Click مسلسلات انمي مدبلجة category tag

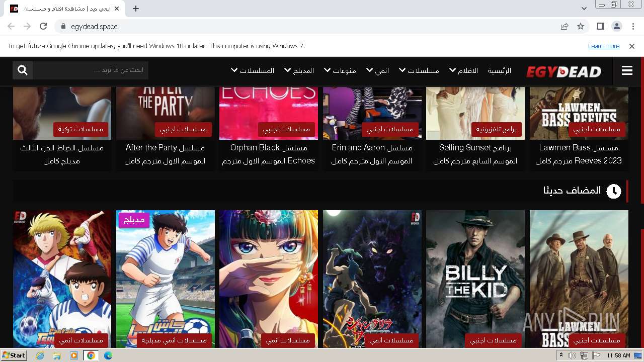coord(174,340)
